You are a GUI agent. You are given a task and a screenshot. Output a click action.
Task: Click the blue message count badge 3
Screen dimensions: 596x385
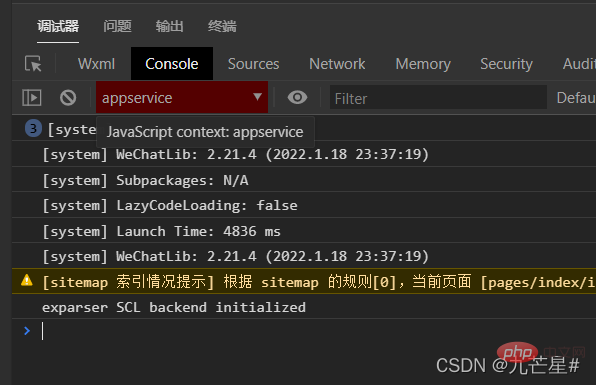pos(33,128)
